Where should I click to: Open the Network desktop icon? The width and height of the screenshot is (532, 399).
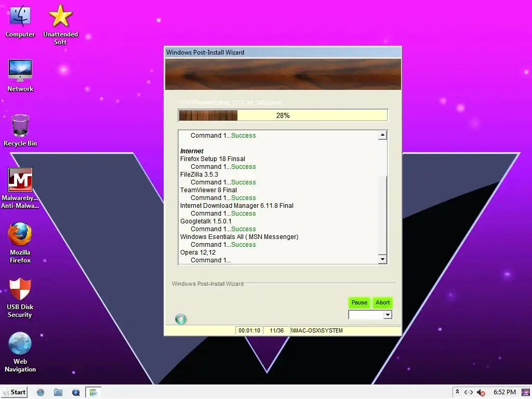pos(20,75)
